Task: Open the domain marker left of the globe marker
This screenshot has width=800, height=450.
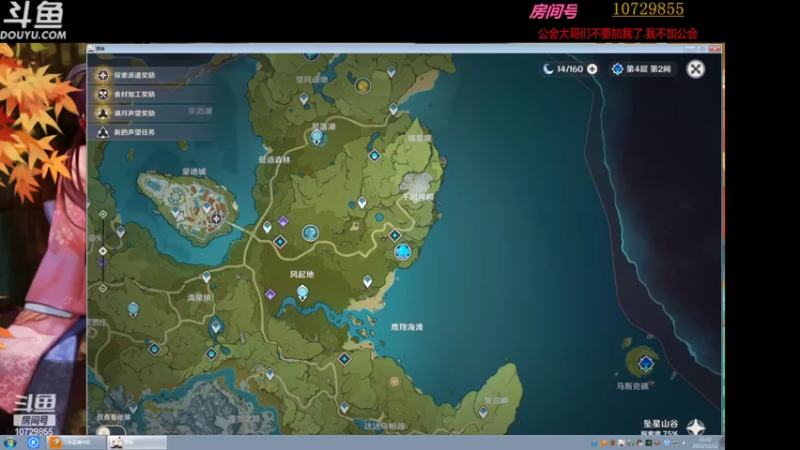Action: 280,241
